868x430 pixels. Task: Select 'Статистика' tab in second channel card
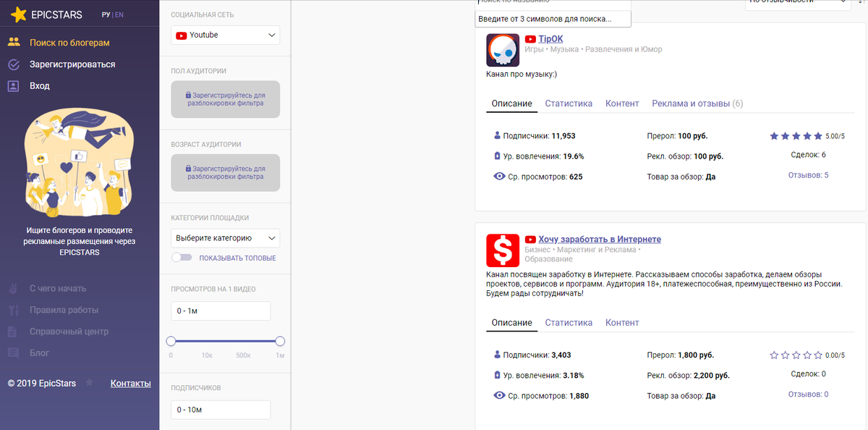coord(569,323)
